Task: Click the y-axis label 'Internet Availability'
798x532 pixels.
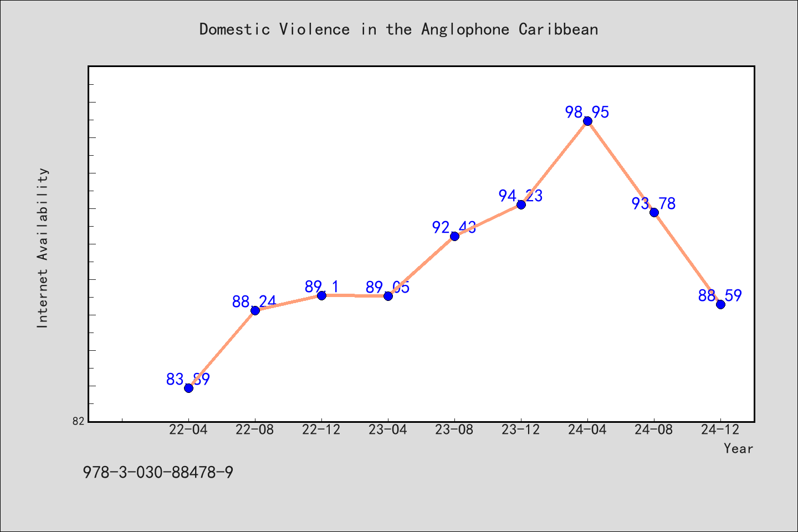Action: 43,248
